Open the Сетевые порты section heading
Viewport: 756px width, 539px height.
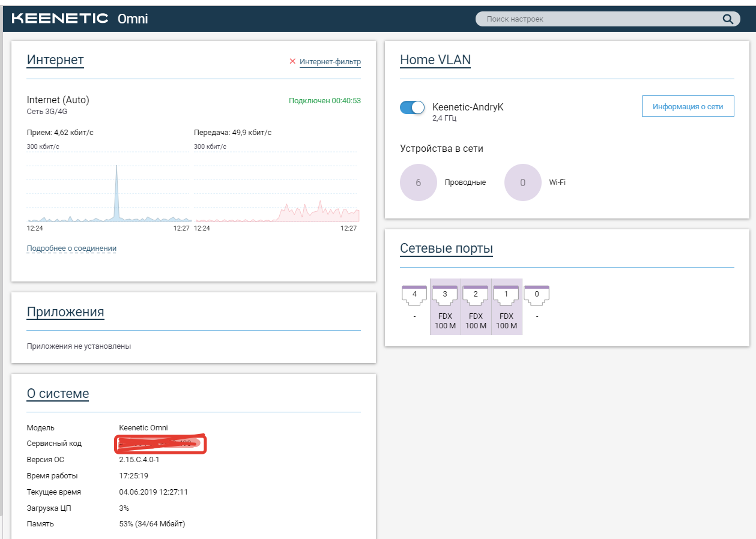pos(446,248)
